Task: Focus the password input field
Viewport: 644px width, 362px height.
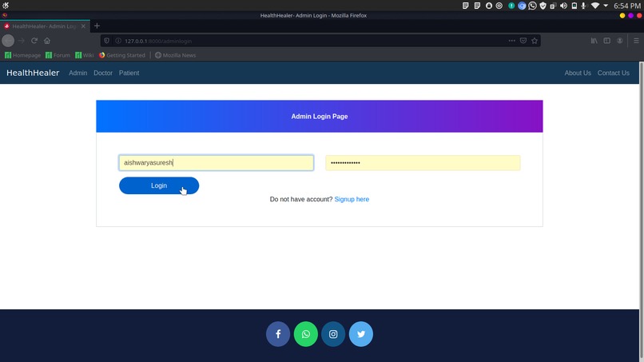Action: click(x=423, y=163)
